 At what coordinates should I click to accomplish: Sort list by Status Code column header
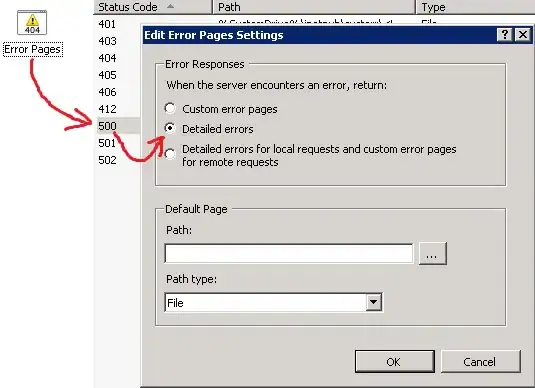pyautogui.click(x=153, y=7)
